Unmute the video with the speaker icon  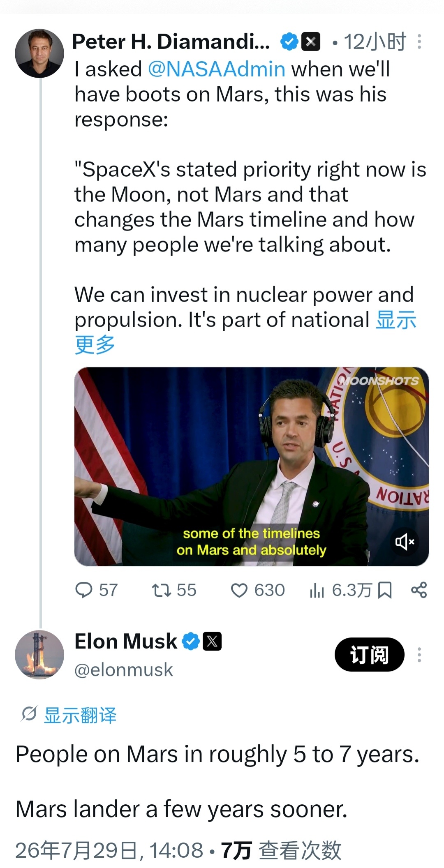[x=405, y=542]
